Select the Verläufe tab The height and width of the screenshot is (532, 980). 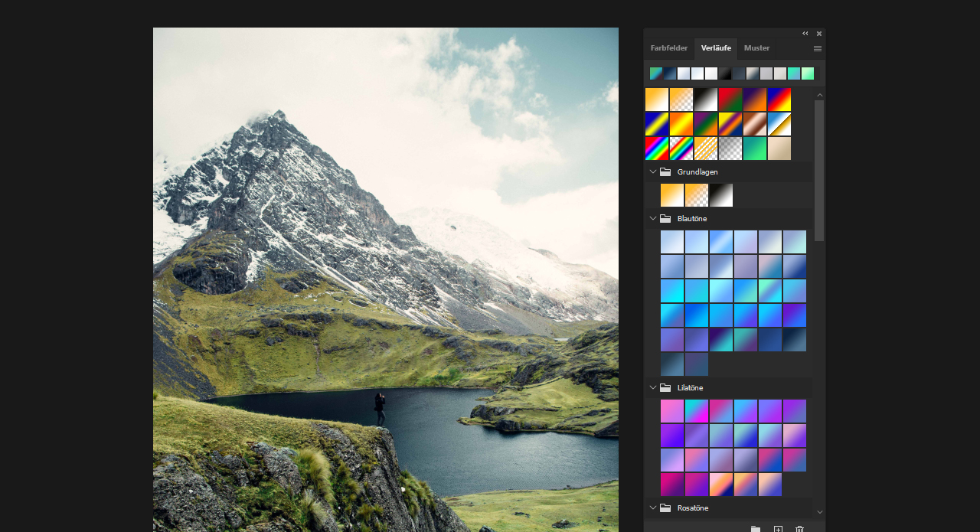pos(716,48)
